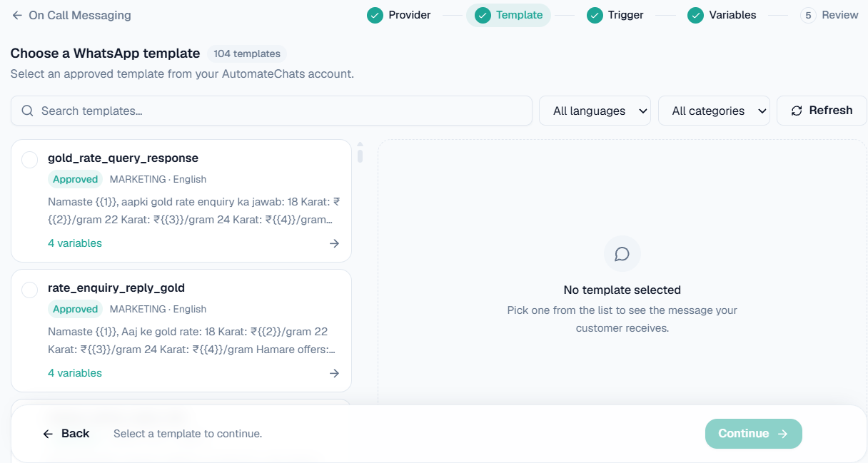
Task: Click the Choose a WhatsApp template heading
Action: pyautogui.click(x=105, y=54)
